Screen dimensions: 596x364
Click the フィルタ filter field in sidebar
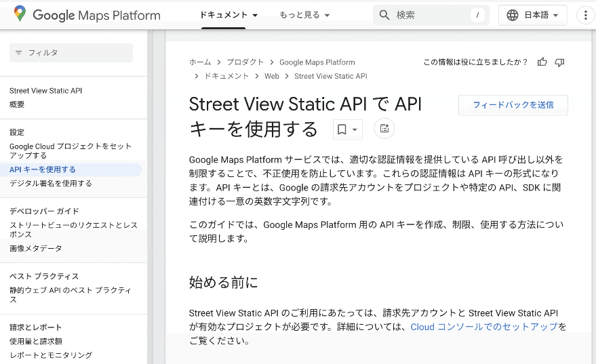click(71, 53)
